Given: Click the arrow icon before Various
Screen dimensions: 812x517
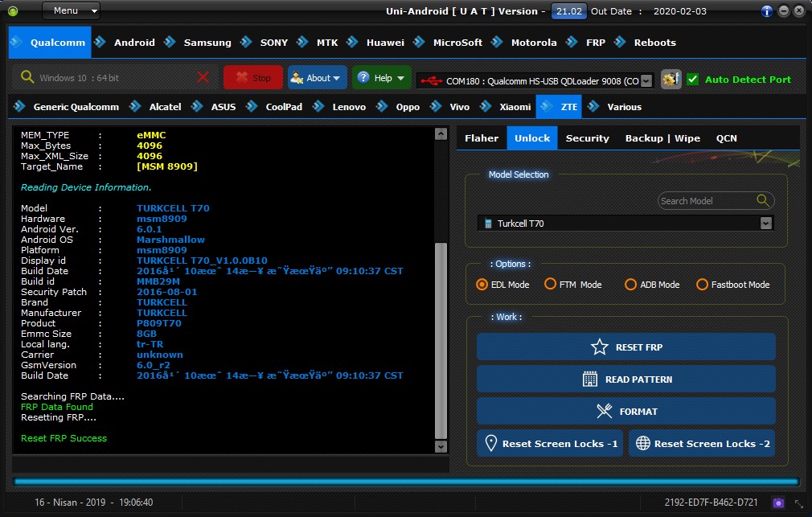Looking at the screenshot, I should [x=593, y=107].
